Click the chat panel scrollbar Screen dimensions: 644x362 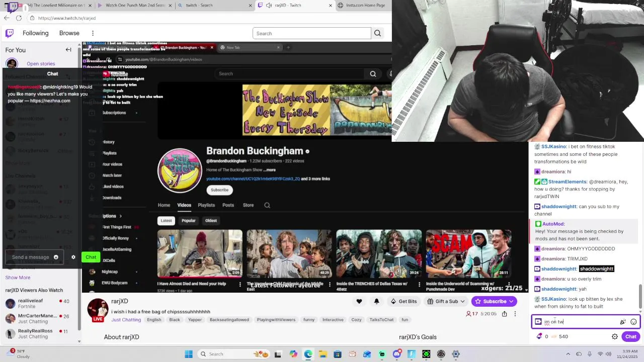640,297
